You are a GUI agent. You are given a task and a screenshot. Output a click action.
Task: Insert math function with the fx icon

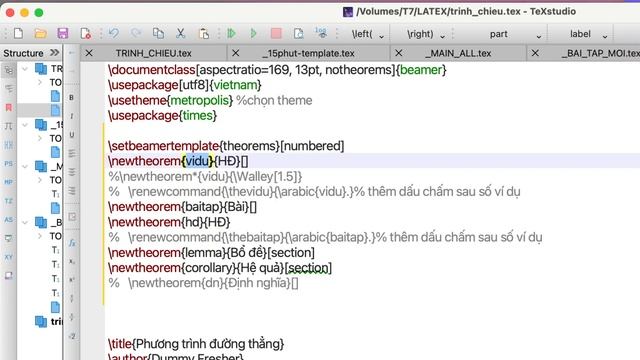72,243
